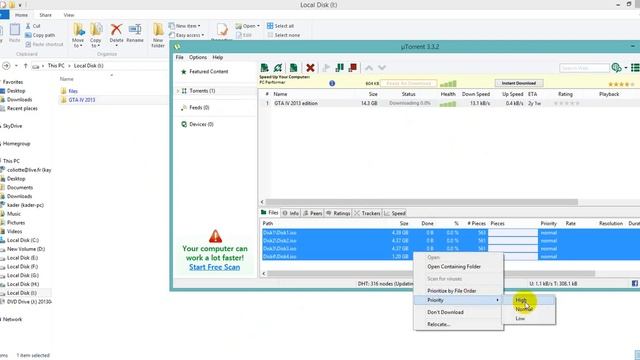Click Add Torrent from URL icon
Image resolution: width=640 pixels, height=360 pixels.
[x=278, y=68]
